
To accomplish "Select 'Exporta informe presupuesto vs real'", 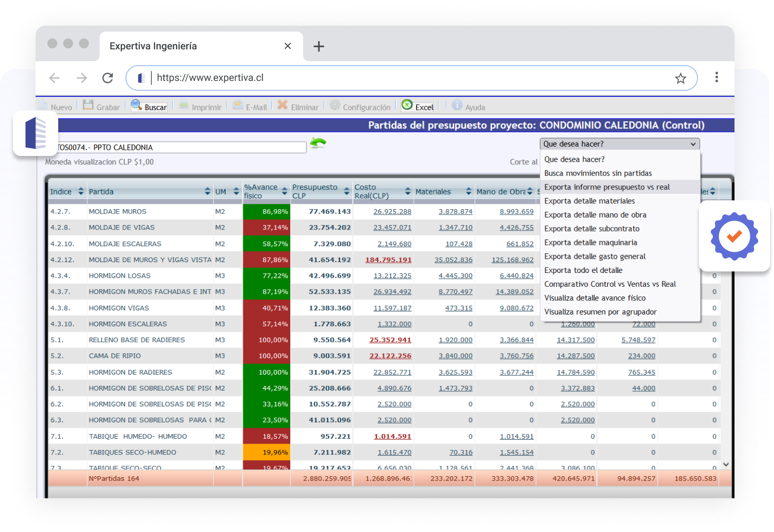I will coord(607,187).
